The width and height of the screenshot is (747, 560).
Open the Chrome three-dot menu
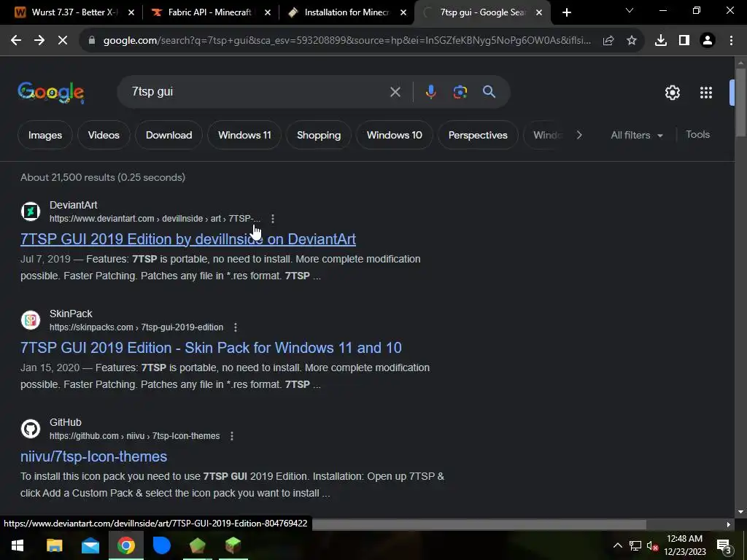point(731,41)
